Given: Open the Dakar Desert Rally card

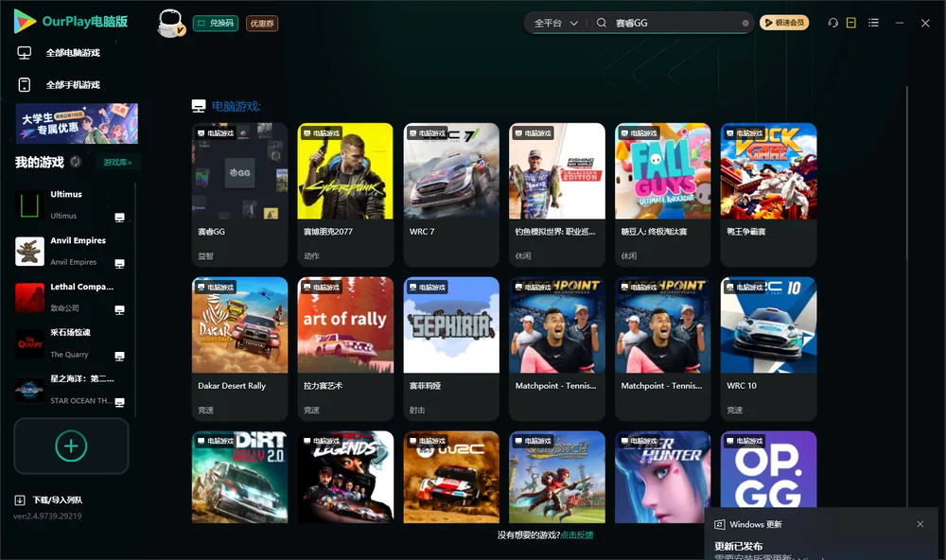Looking at the screenshot, I should (x=239, y=349).
